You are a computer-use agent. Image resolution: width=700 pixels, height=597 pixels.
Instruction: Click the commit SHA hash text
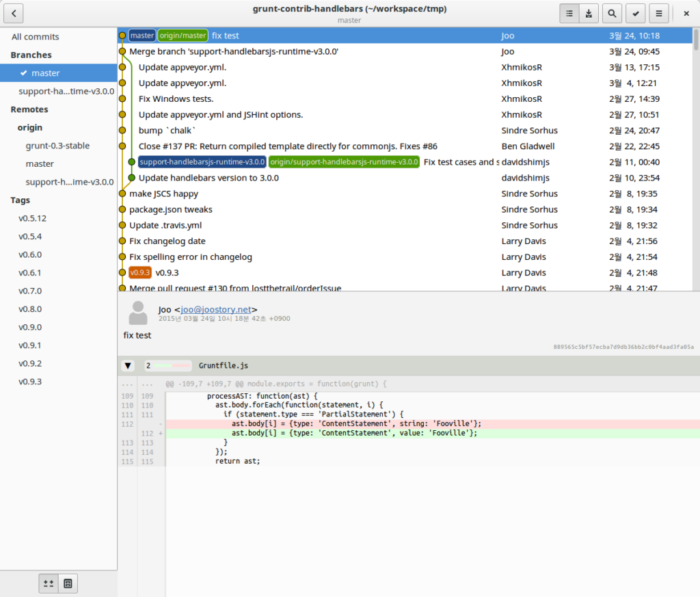click(x=623, y=347)
